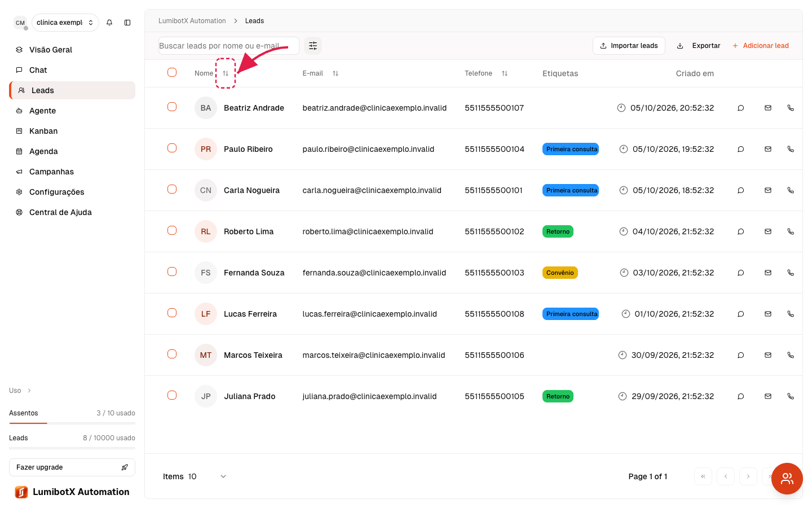Open Kanban from the sidebar
812x508 pixels.
pos(72,131)
